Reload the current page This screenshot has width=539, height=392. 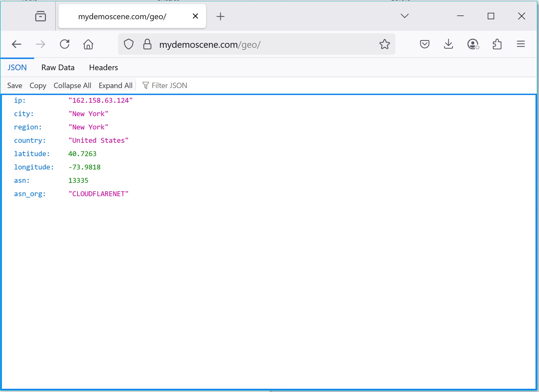[65, 44]
